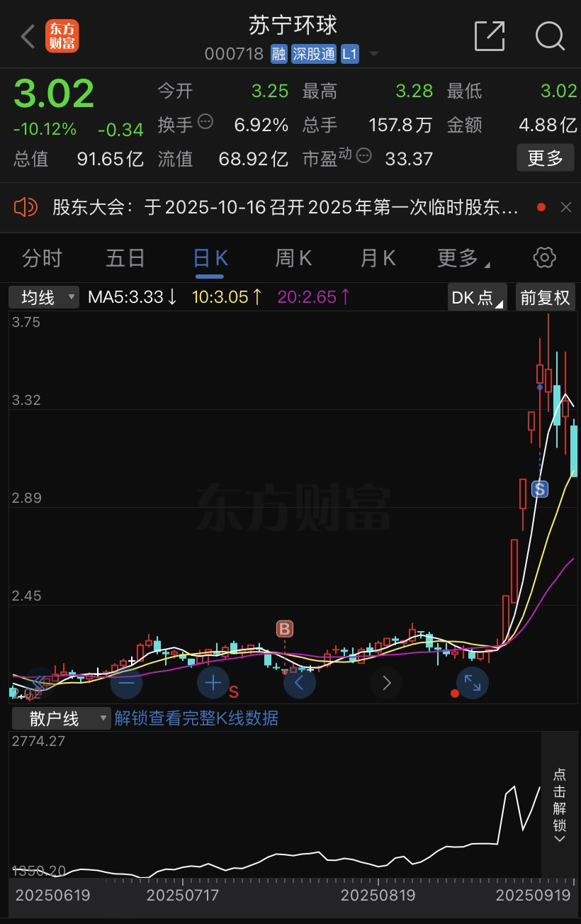The height and width of the screenshot is (924, 581).
Task: Move chart left with arrow button
Action: pos(300,684)
